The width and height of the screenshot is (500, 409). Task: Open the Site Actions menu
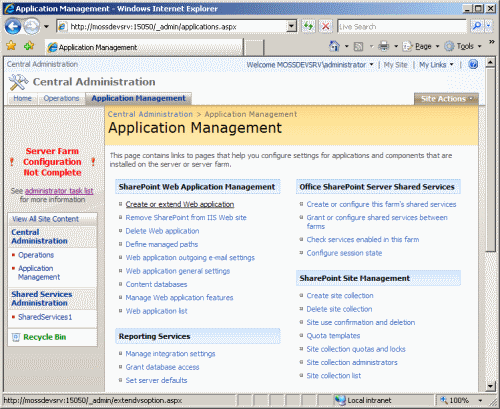click(x=446, y=99)
